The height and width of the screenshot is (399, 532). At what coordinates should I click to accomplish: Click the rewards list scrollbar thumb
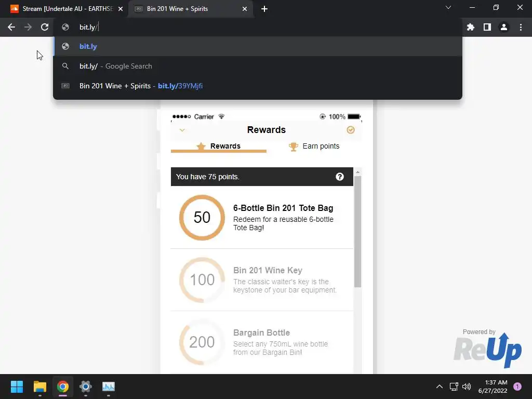357,232
